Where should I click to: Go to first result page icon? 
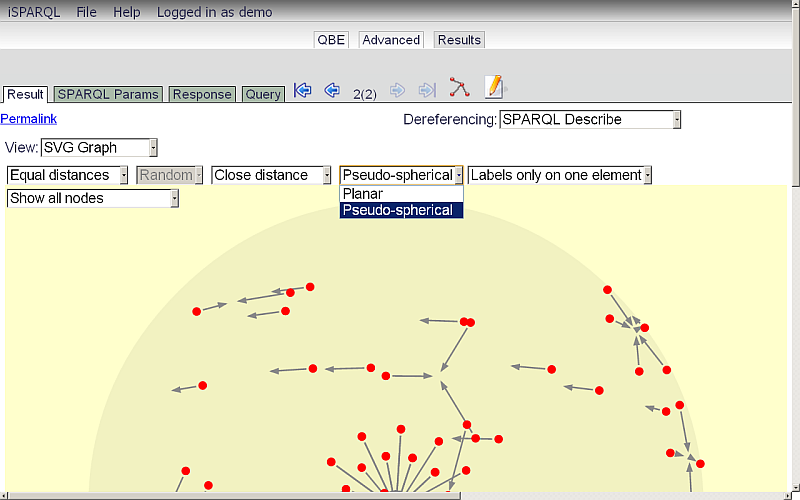click(302, 90)
